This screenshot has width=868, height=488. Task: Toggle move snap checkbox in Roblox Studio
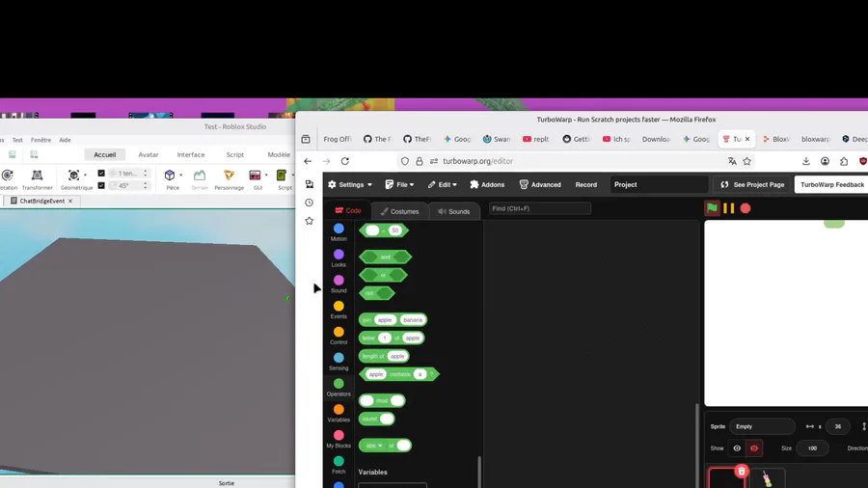click(101, 174)
